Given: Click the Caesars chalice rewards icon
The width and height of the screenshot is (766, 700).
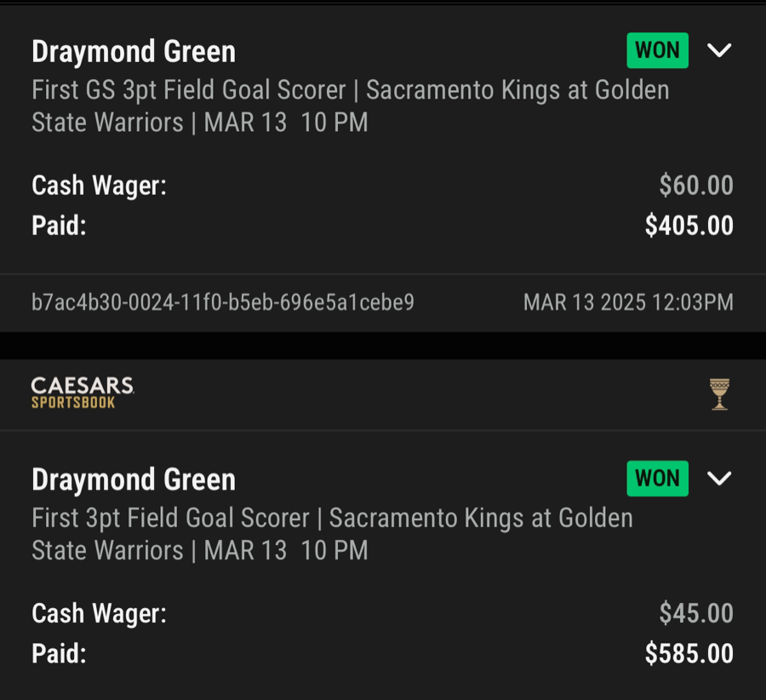Looking at the screenshot, I should [x=719, y=393].
